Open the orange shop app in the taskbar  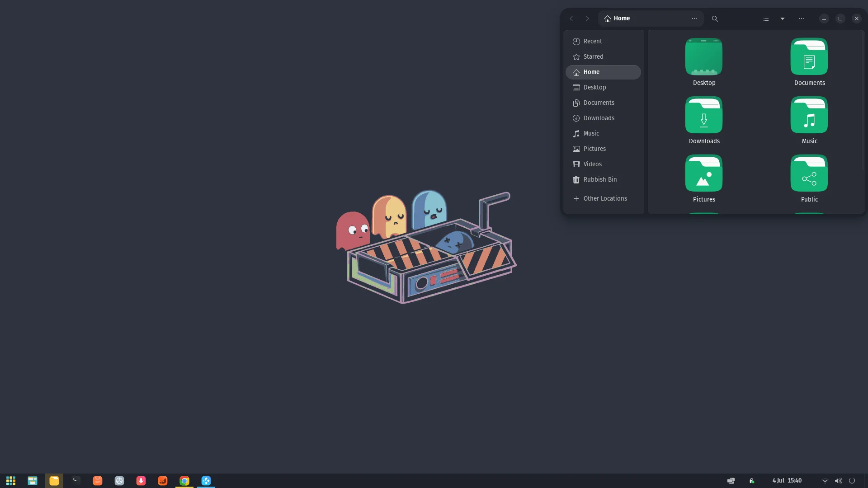coord(98,481)
